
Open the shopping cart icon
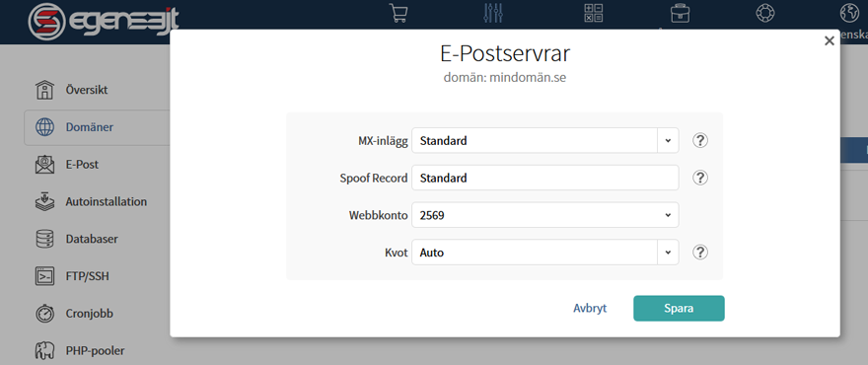[x=398, y=13]
